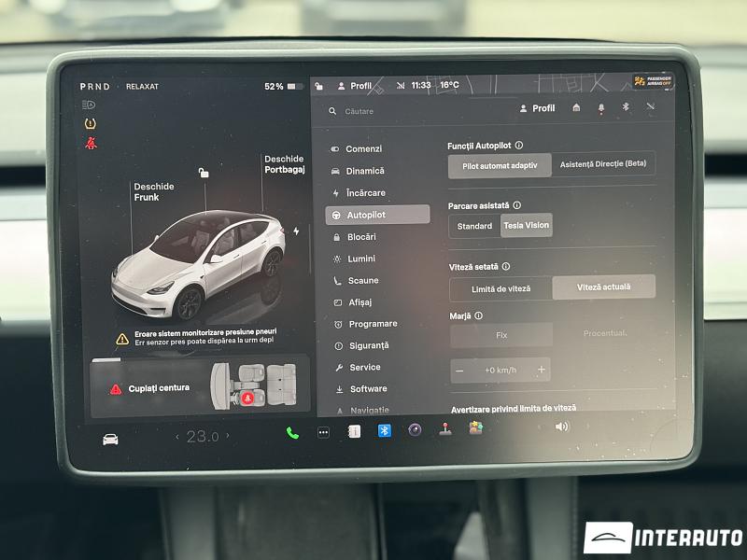Launch the arcade joystick app
This screenshot has height=560, width=747.
[445, 430]
